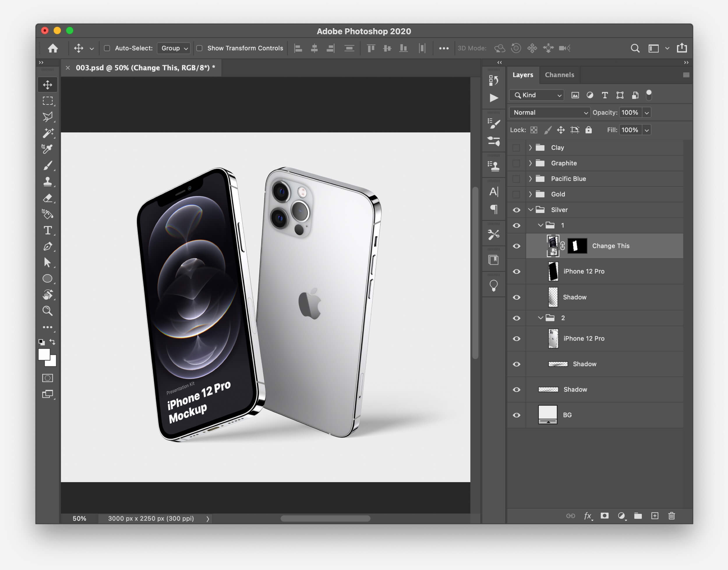
Task: Show the Graphite layer group
Action: (516, 163)
